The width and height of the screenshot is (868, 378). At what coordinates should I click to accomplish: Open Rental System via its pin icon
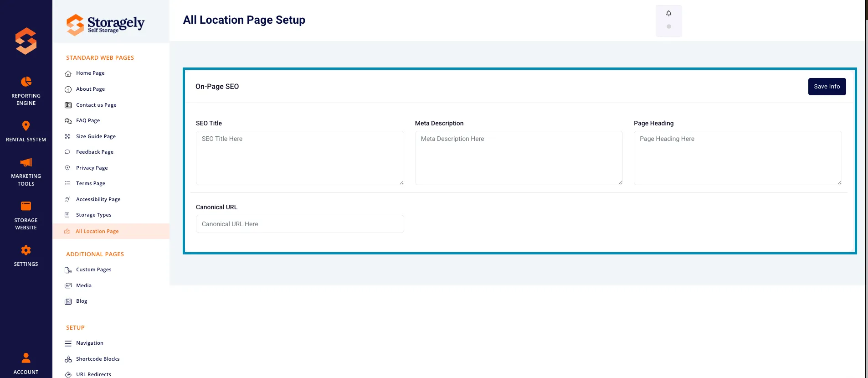click(x=26, y=126)
